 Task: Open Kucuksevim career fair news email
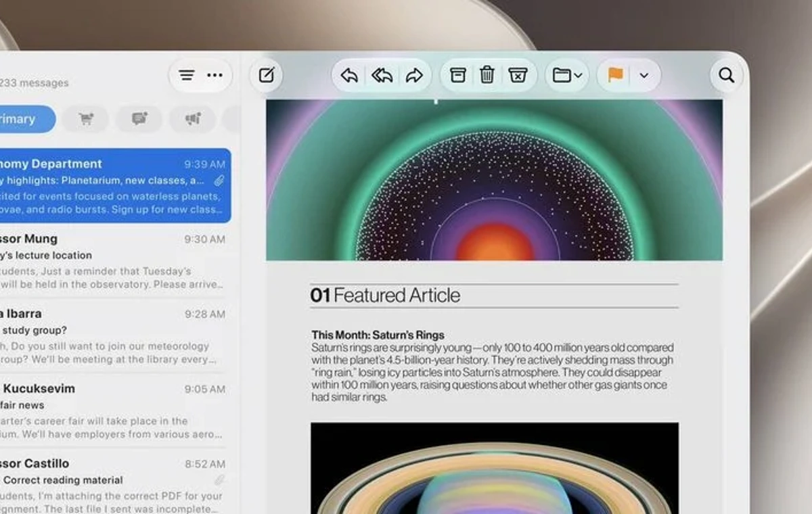115,411
